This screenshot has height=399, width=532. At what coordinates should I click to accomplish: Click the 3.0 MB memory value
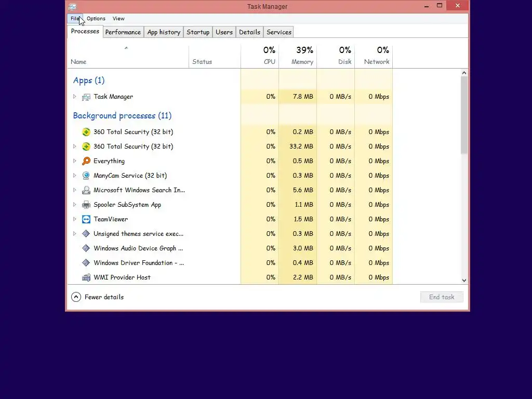[x=303, y=248]
